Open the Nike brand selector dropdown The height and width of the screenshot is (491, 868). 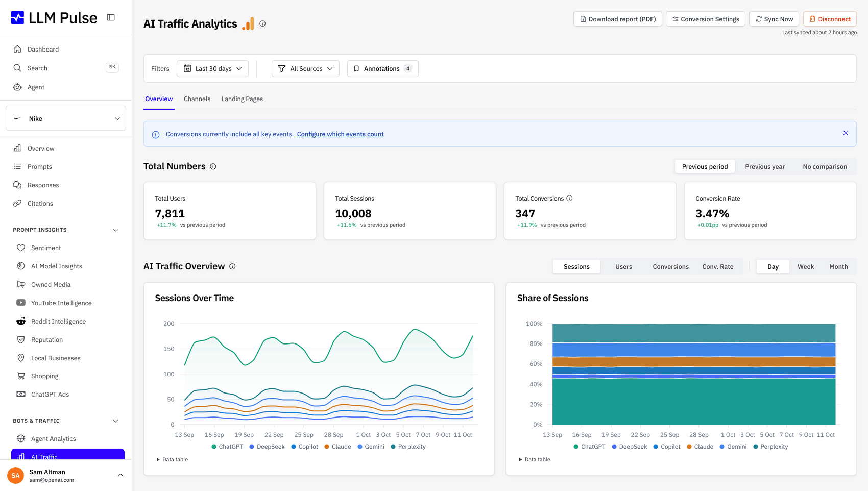click(66, 118)
